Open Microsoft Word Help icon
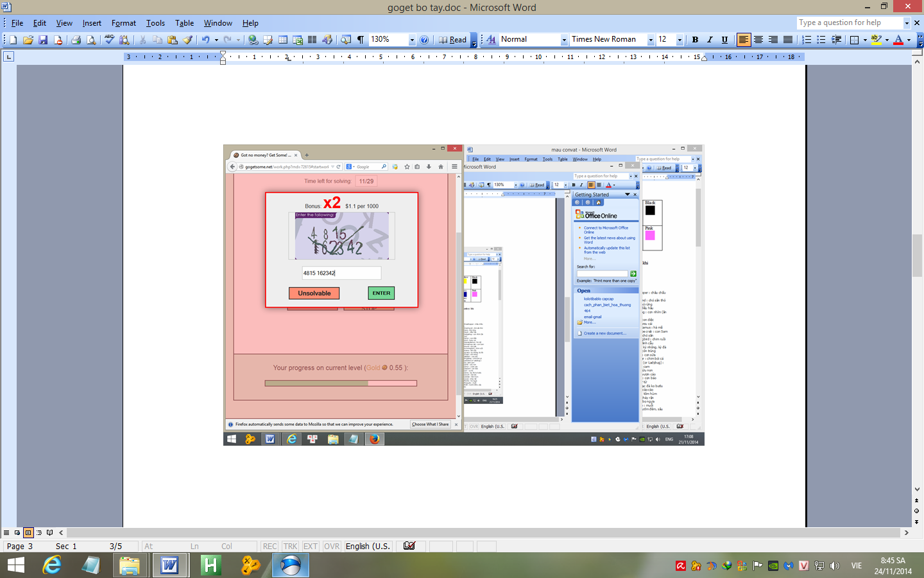Screen dimensions: 924x578 click(424, 40)
